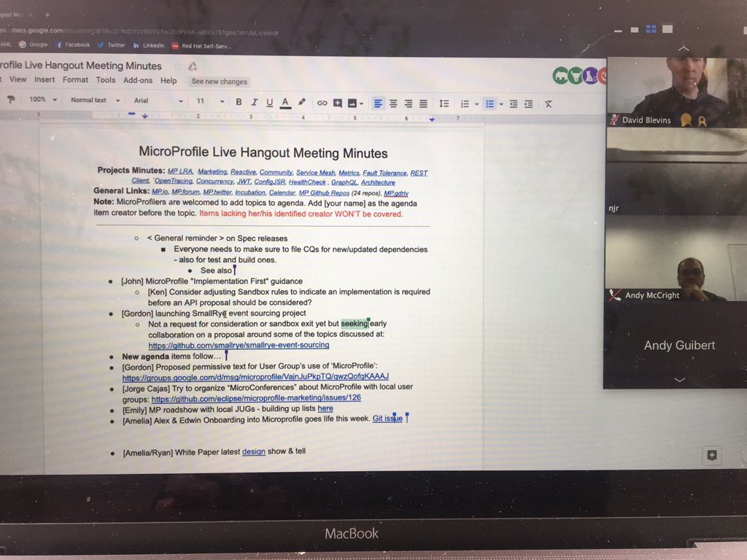Screen dimensions: 747x560
Task: Open the Red Hat Self-Serv bookmark
Action: pyautogui.click(x=201, y=46)
